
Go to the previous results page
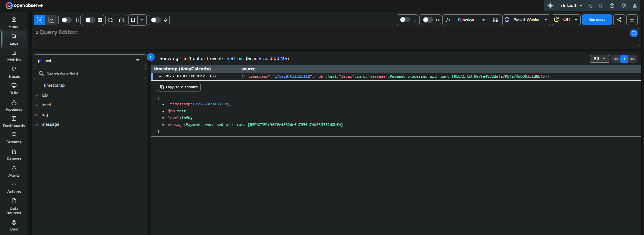[x=616, y=59]
